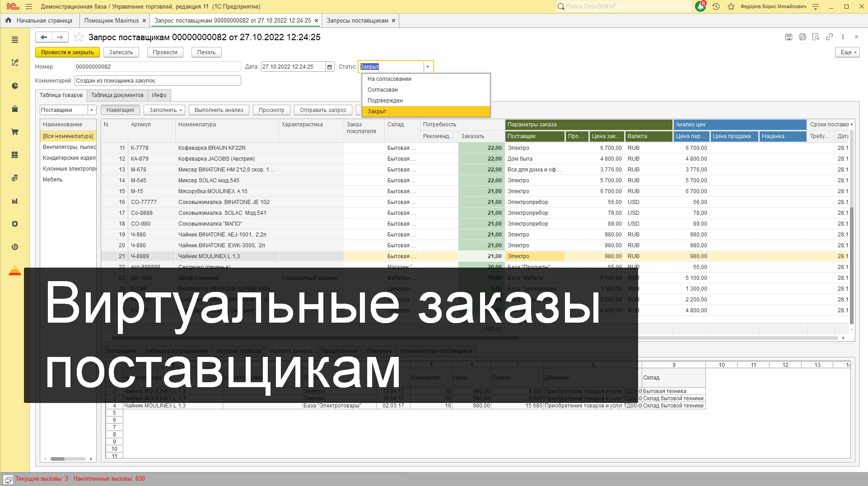
Task: Select [Вся номенклатура] in the tree
Action: [68, 136]
